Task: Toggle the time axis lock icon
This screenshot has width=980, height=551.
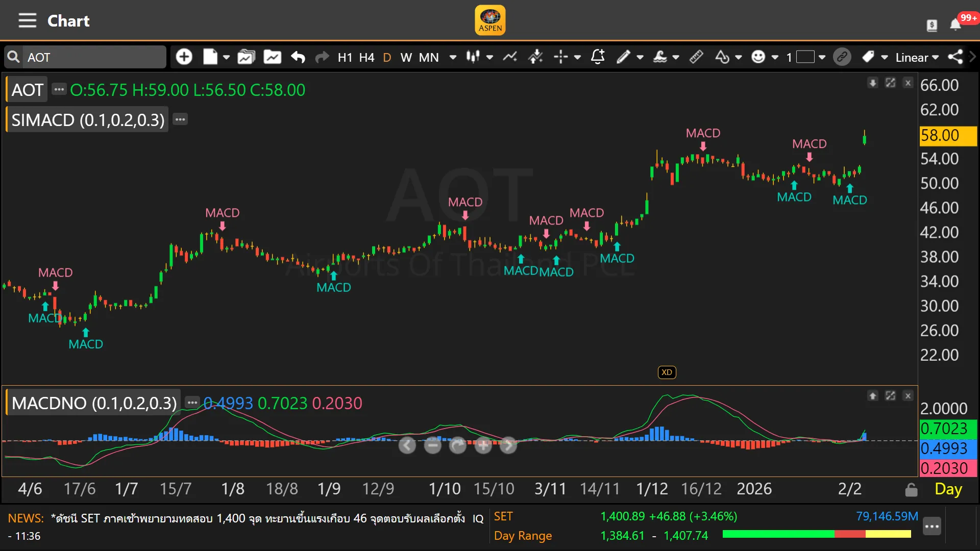Action: 911,490
